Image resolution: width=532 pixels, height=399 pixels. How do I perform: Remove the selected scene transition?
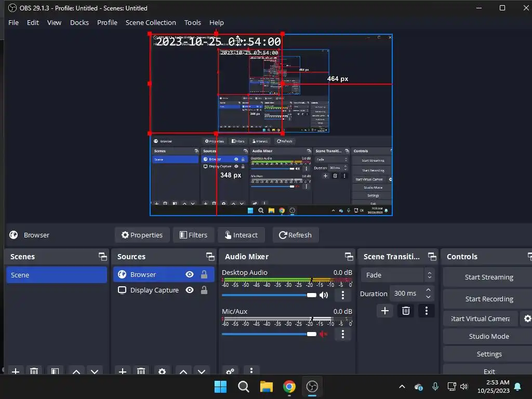pyautogui.click(x=406, y=311)
